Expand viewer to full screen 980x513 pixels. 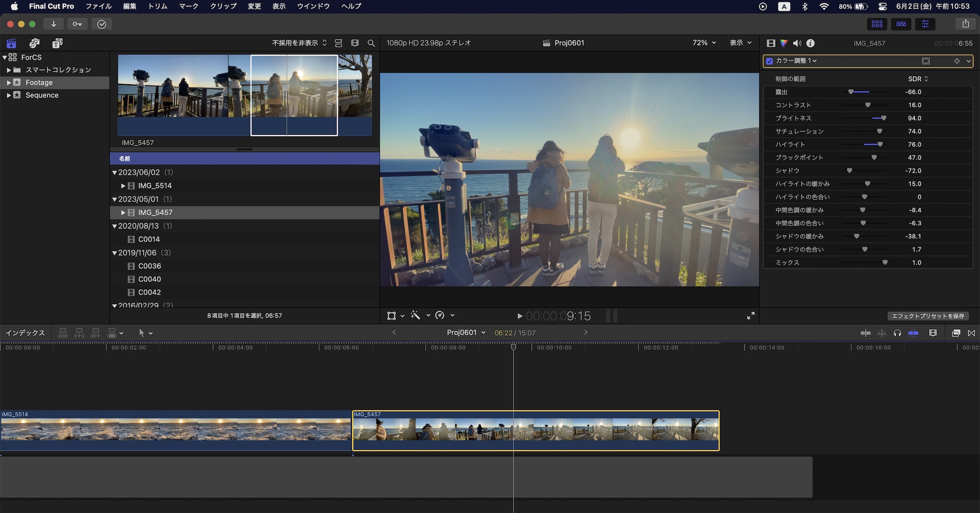tap(751, 316)
